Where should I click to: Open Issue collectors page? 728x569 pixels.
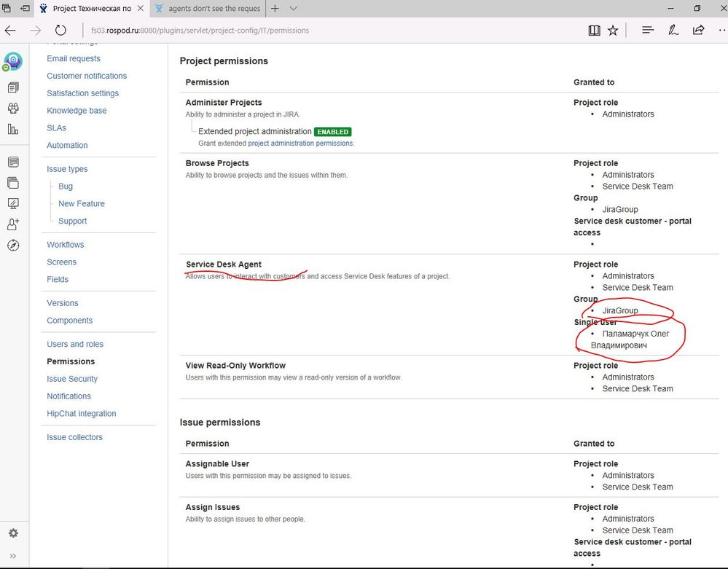(75, 437)
